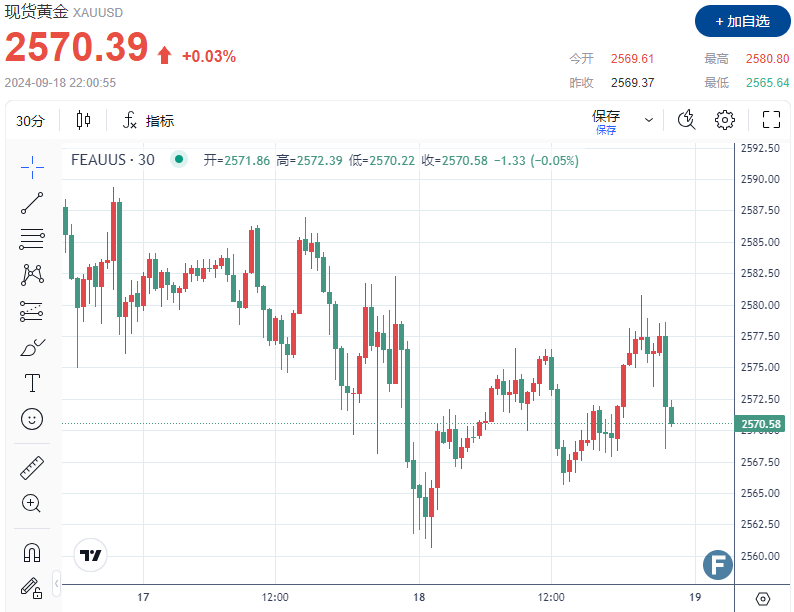Expand the 保存 layout dropdown arrow

(649, 120)
